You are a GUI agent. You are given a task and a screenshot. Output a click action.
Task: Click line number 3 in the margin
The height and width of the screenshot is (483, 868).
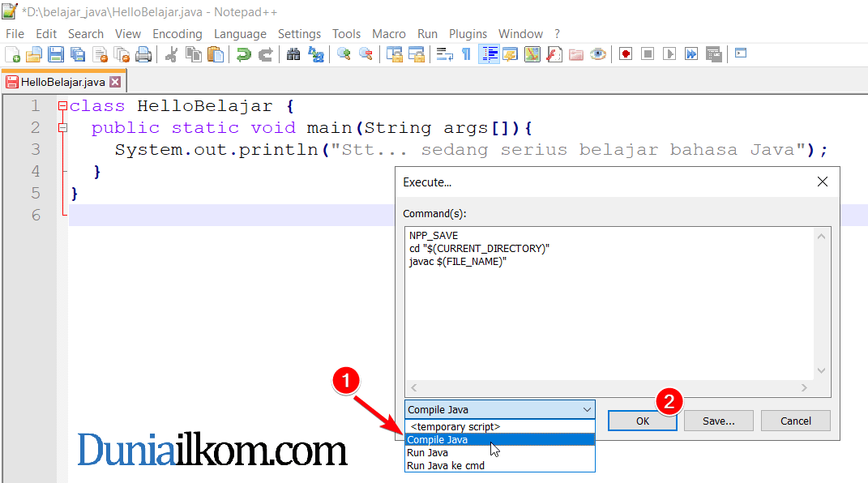tap(36, 149)
